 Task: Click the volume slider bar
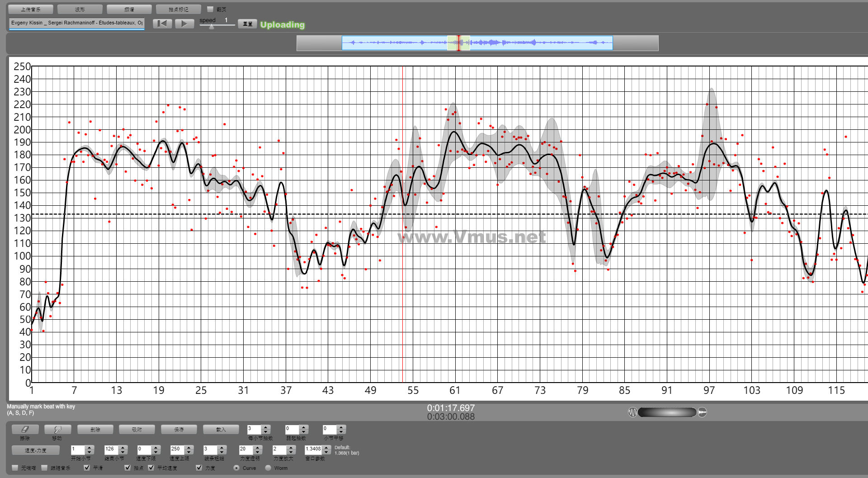click(667, 412)
